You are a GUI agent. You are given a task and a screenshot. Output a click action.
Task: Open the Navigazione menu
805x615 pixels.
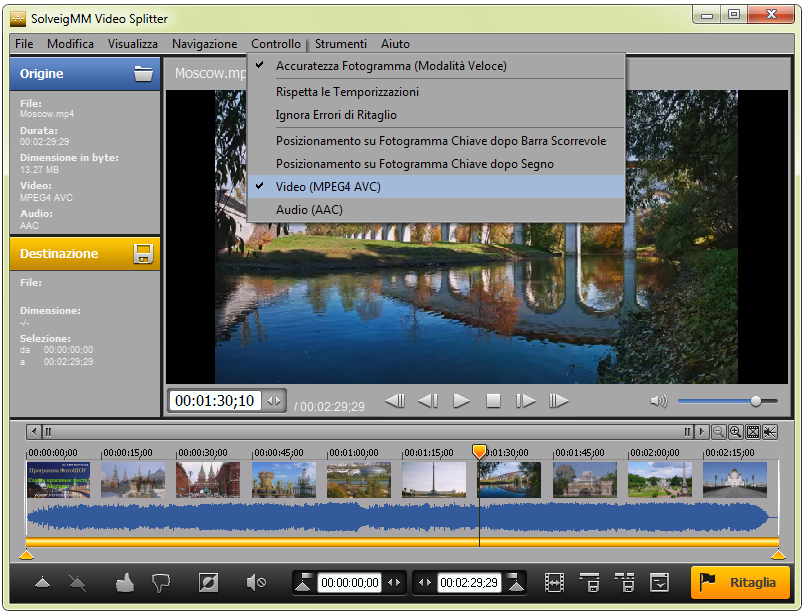[204, 44]
